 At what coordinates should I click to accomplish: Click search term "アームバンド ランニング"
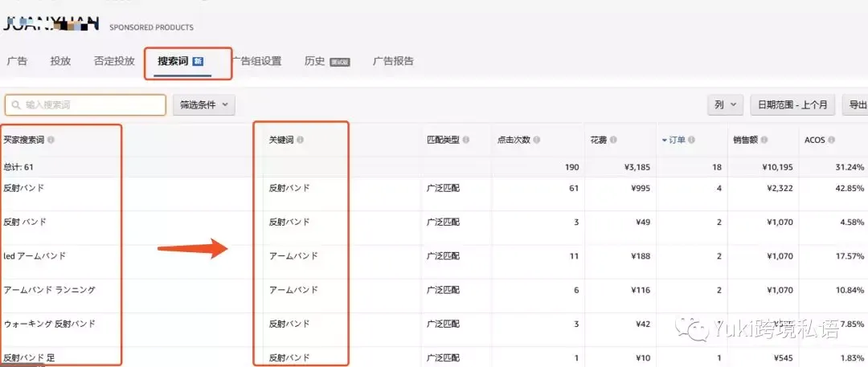pyautogui.click(x=49, y=289)
